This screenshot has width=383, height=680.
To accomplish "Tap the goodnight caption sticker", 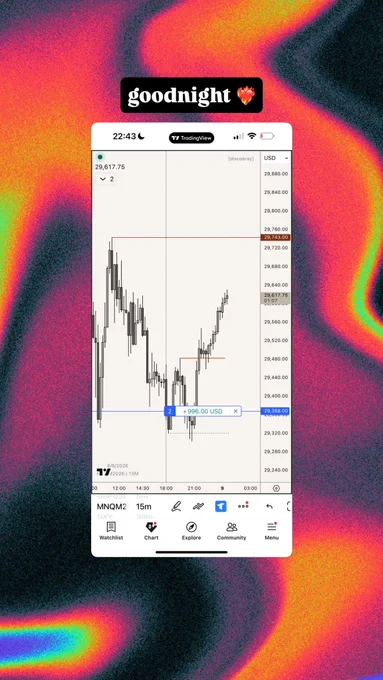I will [191, 95].
